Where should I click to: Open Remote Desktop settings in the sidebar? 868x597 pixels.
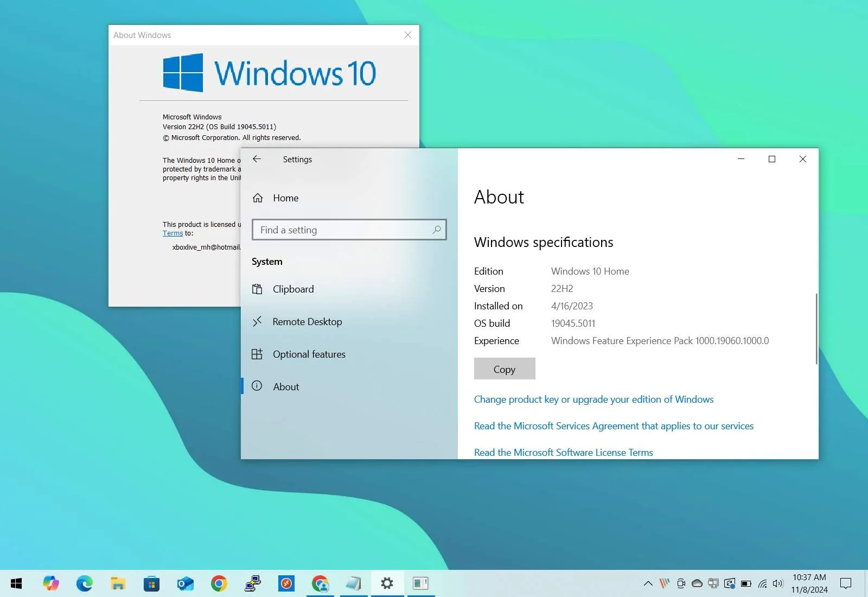[307, 321]
